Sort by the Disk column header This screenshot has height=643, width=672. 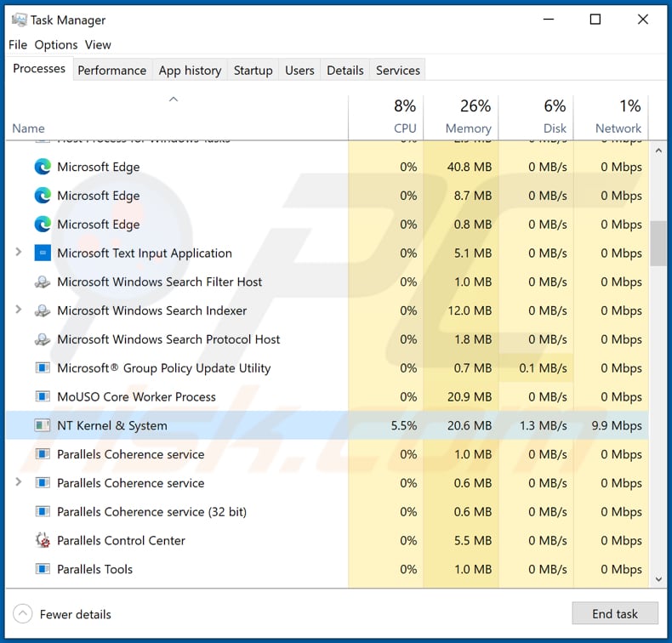[555, 128]
